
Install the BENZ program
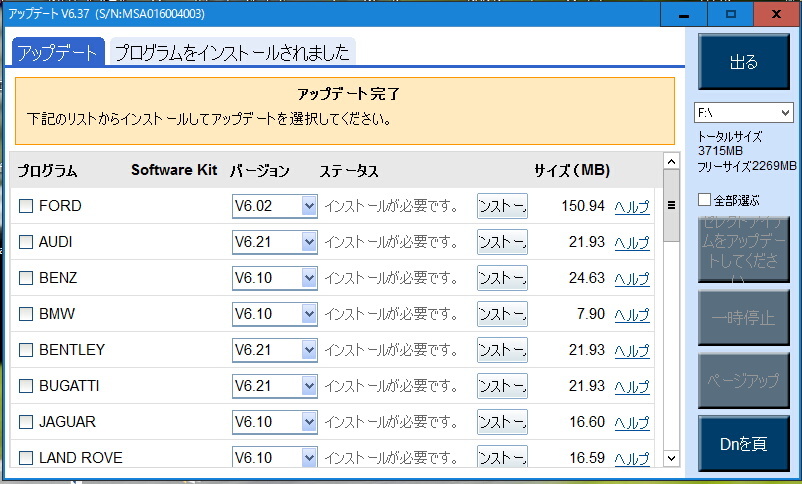point(502,278)
